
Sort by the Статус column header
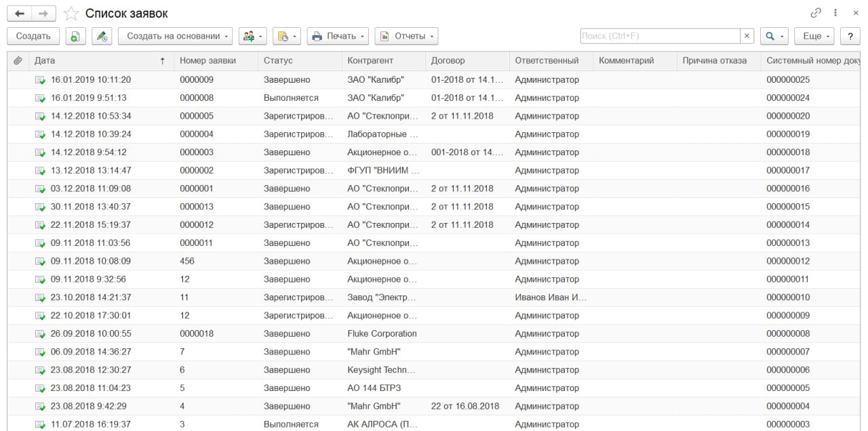coord(278,61)
